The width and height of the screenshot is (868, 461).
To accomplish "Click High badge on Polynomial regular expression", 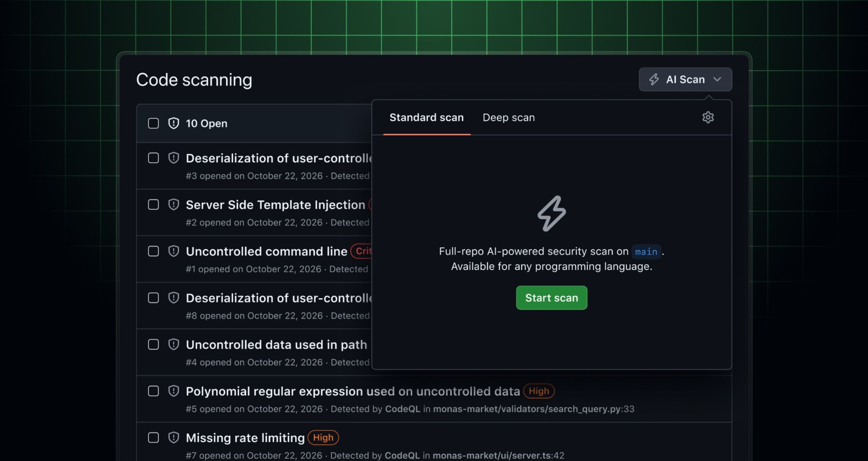I will click(x=539, y=391).
